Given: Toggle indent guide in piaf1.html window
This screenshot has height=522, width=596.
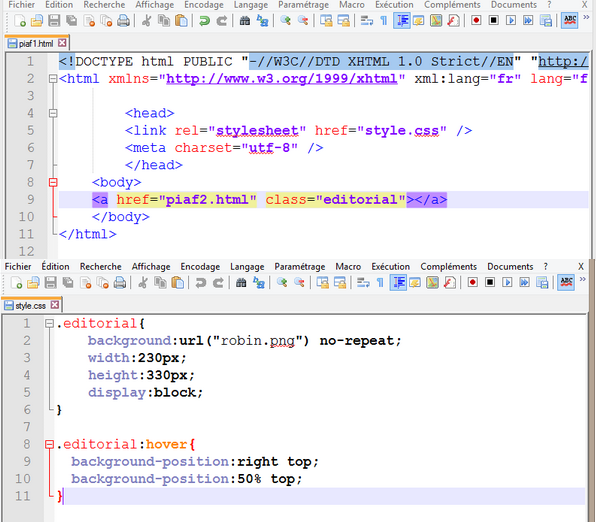Looking at the screenshot, I should (402, 21).
